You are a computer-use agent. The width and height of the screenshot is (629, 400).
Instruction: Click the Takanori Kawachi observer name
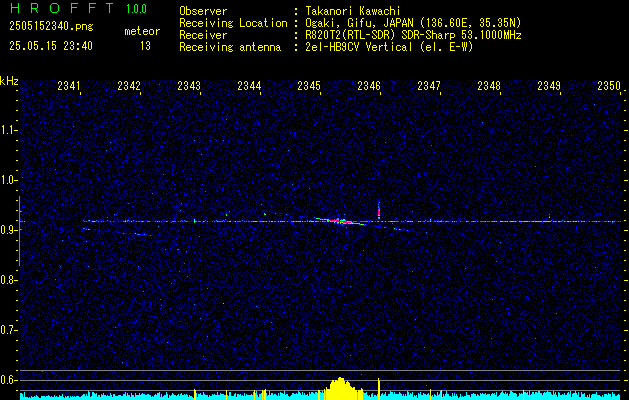point(353,11)
